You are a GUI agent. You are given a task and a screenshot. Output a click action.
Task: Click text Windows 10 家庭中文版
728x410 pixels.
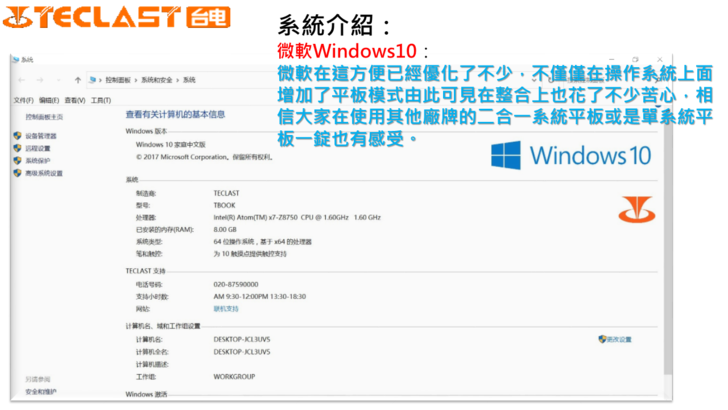pyautogui.click(x=170, y=144)
